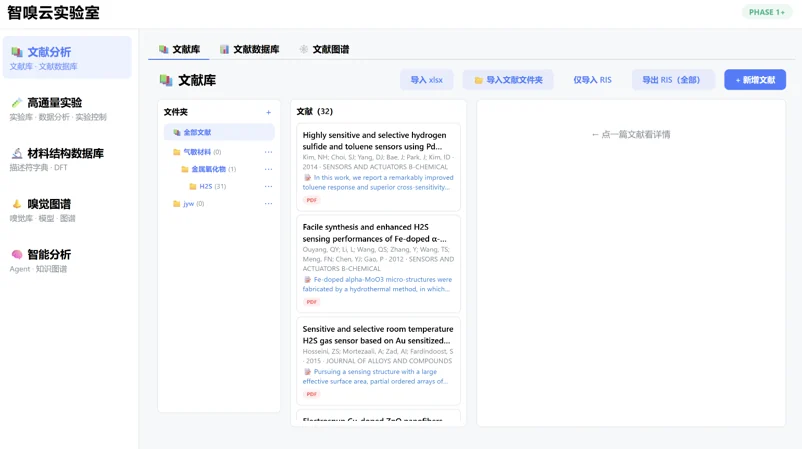Switch to the 文献库 tab
Screen dimensions: 802x449
point(179,50)
